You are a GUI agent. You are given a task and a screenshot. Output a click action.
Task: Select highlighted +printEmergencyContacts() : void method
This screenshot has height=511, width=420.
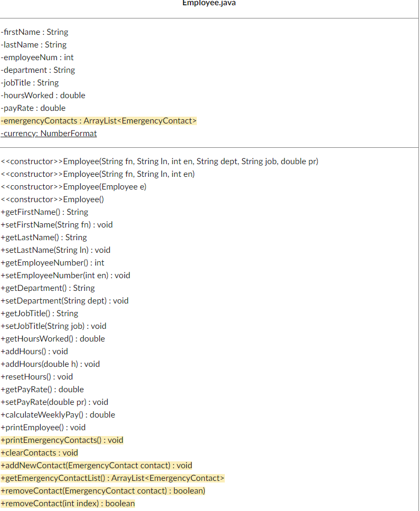pyautogui.click(x=62, y=441)
